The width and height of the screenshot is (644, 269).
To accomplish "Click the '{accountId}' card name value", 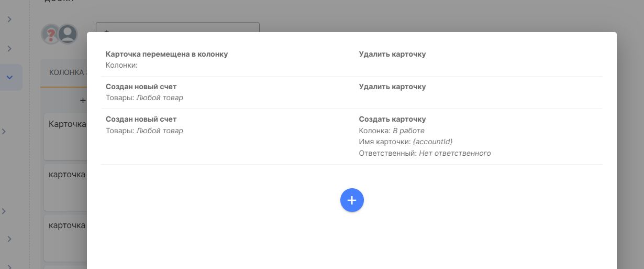I will [432, 142].
